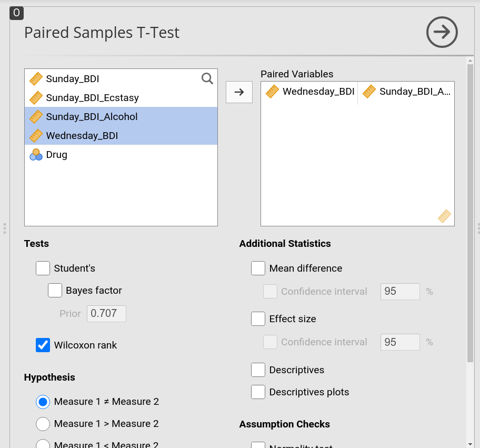This screenshot has height=448, width=480.
Task: Tick the Descriptives plots checkbox
Action: click(258, 392)
